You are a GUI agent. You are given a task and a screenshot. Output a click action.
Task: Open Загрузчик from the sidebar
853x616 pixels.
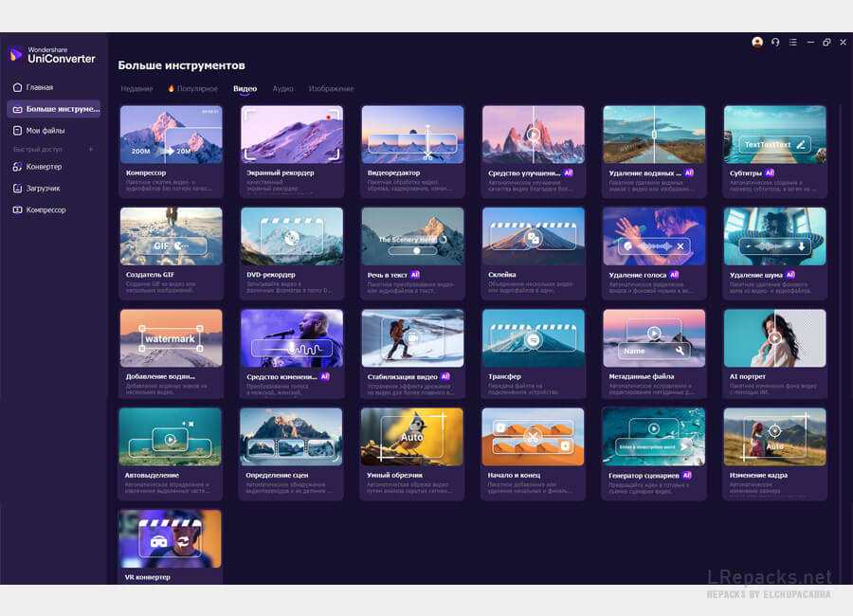(x=43, y=189)
